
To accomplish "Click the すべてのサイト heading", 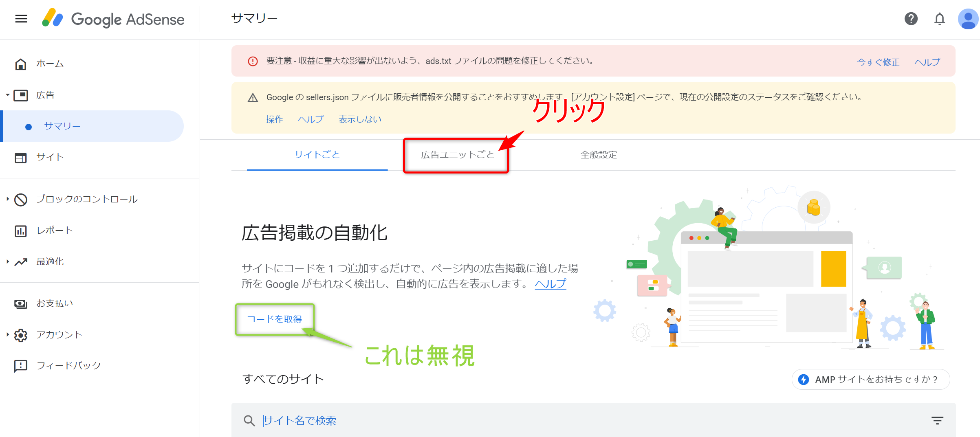I will click(x=283, y=380).
